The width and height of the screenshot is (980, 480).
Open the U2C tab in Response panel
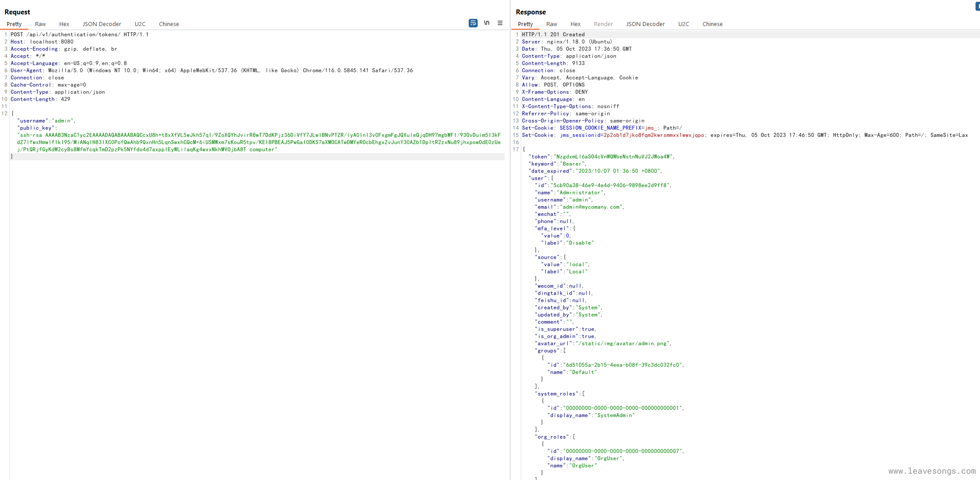[x=683, y=24]
